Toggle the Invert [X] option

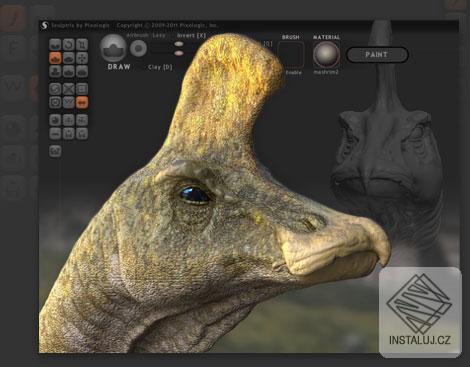[191, 35]
